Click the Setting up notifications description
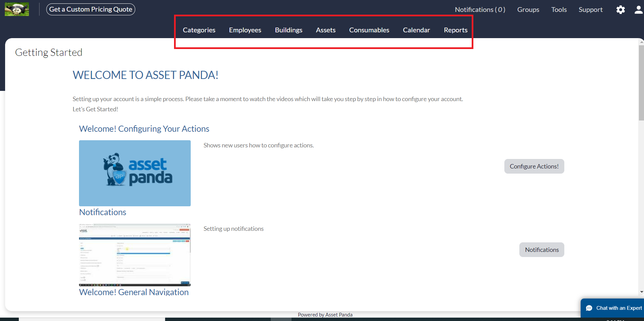The image size is (644, 321). coord(234,229)
